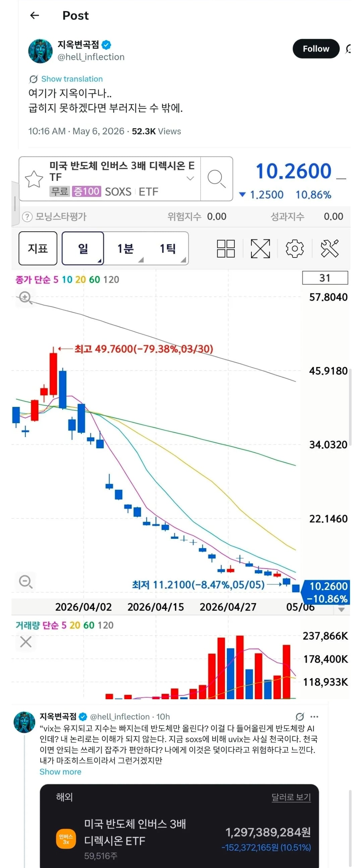Zoom out the chart with the minus magnifier

click(25, 582)
